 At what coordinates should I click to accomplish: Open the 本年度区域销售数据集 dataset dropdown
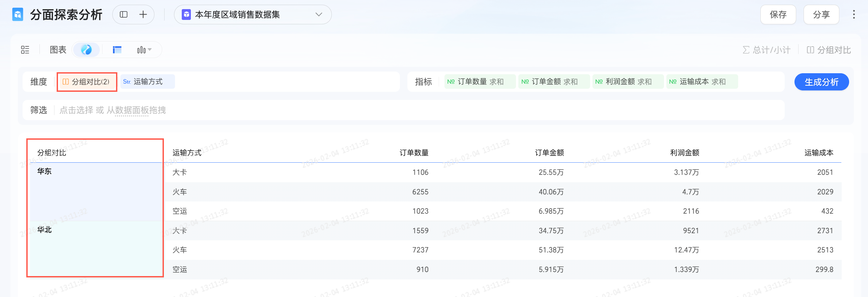253,15
